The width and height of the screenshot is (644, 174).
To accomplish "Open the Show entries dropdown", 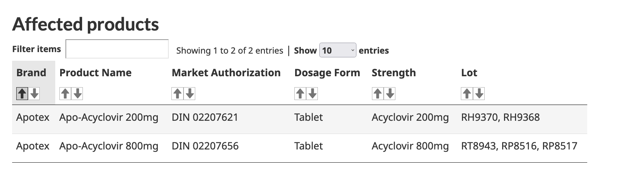I will 338,50.
